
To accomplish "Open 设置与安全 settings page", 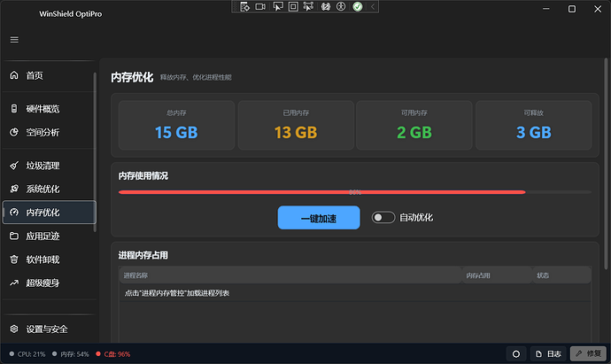I will click(49, 329).
